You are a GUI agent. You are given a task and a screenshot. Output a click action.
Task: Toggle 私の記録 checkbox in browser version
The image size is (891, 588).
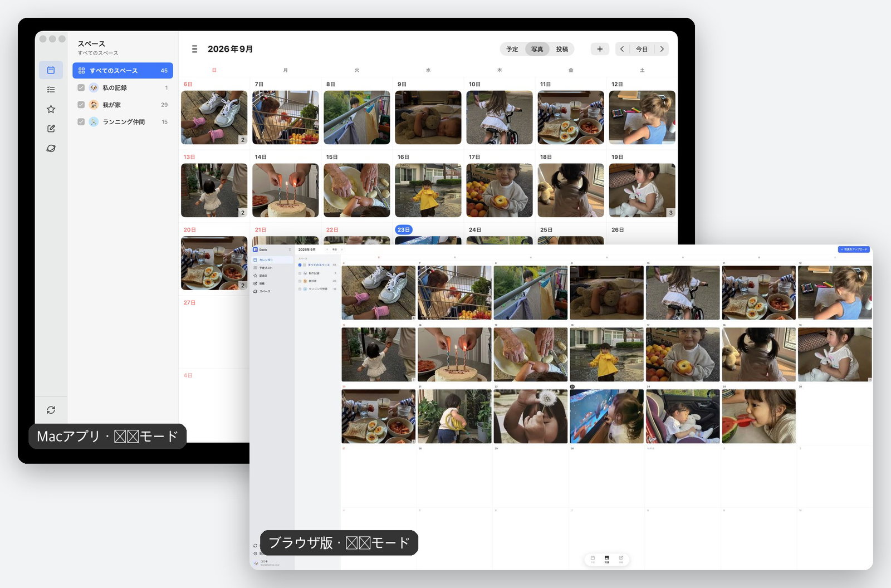(x=300, y=273)
